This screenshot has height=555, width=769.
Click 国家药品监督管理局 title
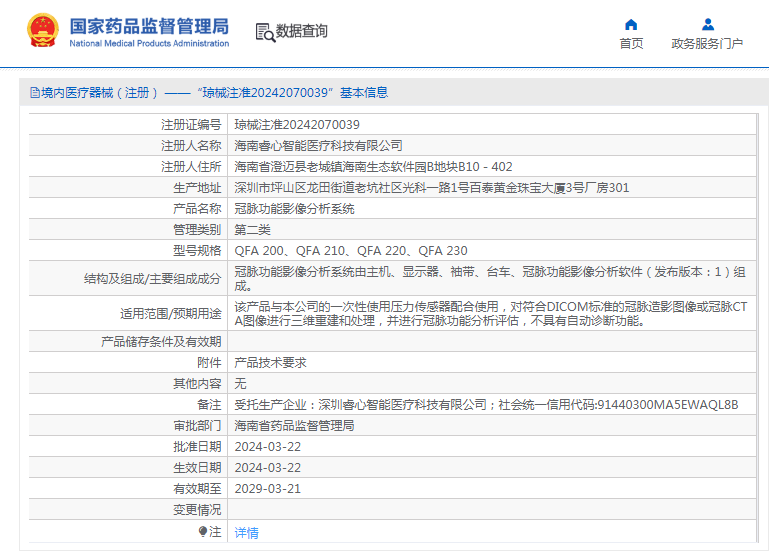click(x=149, y=26)
